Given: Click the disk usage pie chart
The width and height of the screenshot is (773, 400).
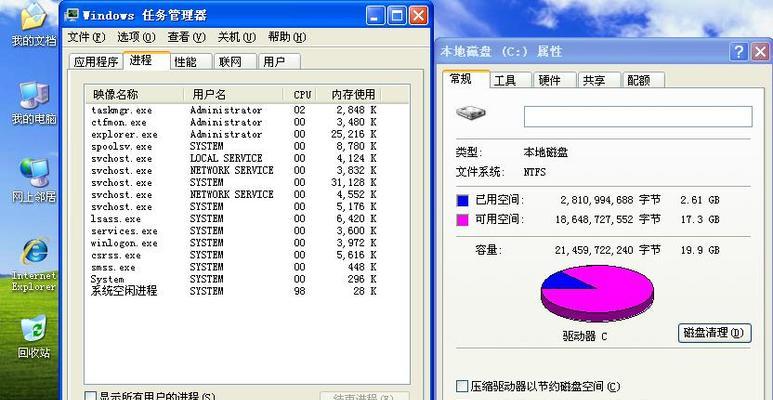Looking at the screenshot, I should 597,293.
